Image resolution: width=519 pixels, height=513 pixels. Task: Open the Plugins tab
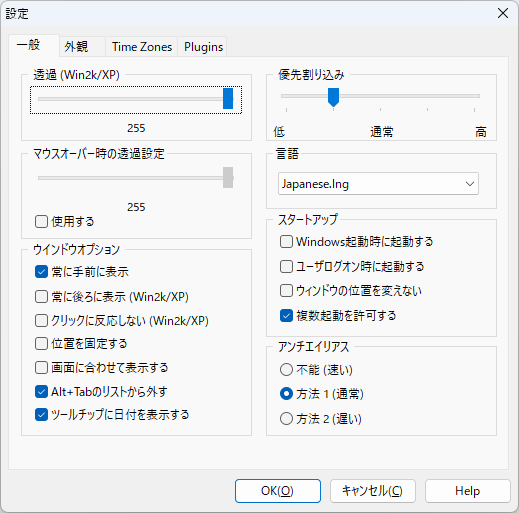pos(203,47)
